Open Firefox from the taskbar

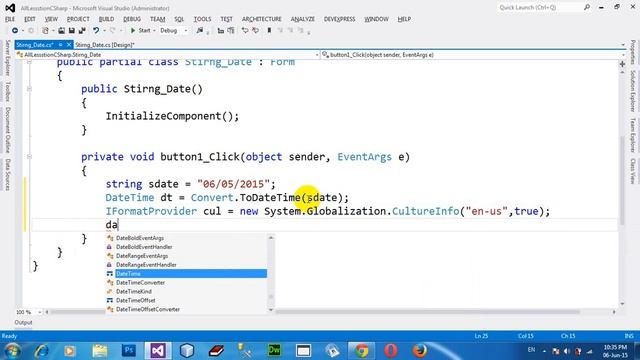pos(420,351)
